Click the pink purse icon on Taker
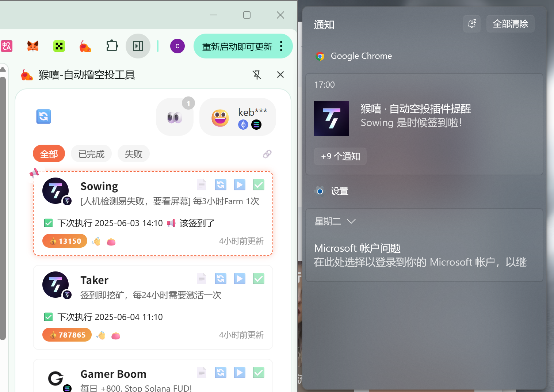 click(116, 336)
